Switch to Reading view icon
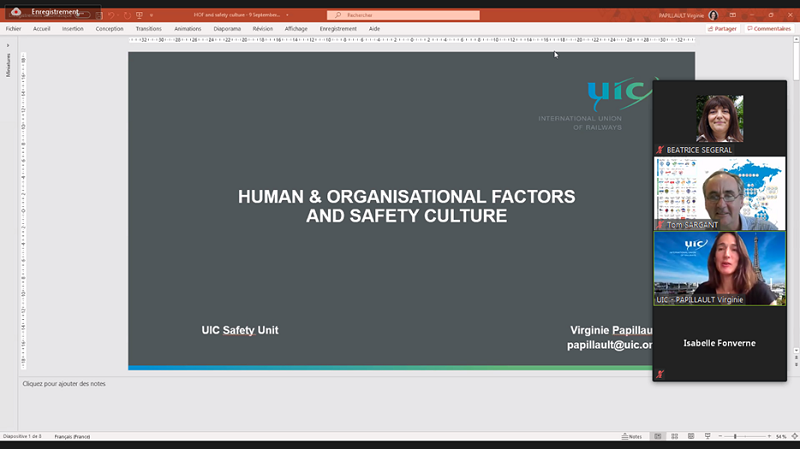This screenshot has height=449, width=800. tap(691, 436)
